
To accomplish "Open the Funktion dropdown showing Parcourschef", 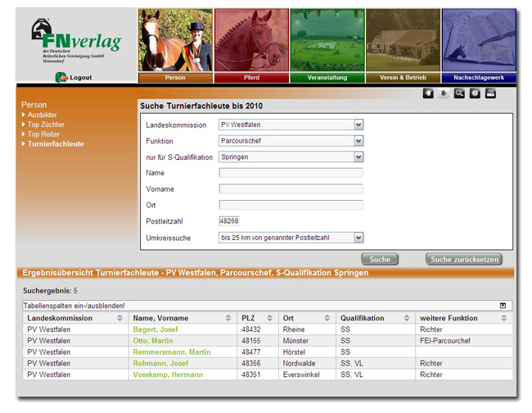I will pos(358,141).
